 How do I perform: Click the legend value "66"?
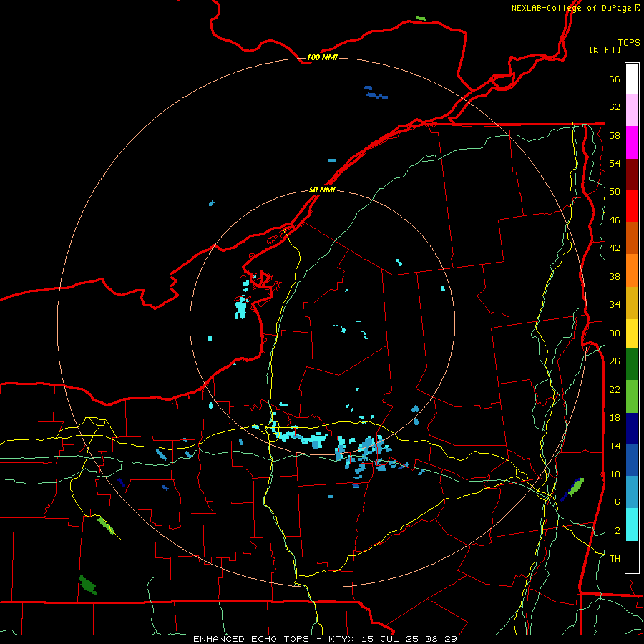click(x=615, y=79)
